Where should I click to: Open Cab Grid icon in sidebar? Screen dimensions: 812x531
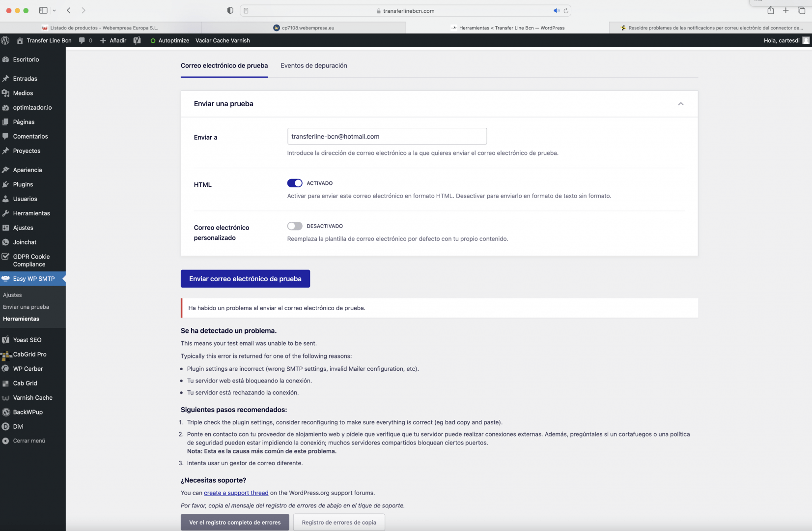click(6, 383)
